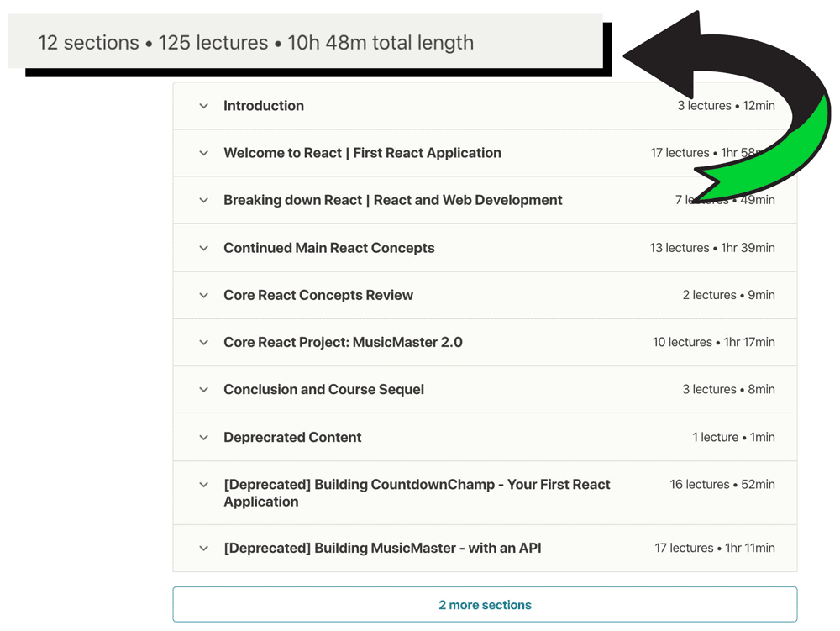Open Continued Main React Concepts title
840x631 pixels.
pos(329,248)
